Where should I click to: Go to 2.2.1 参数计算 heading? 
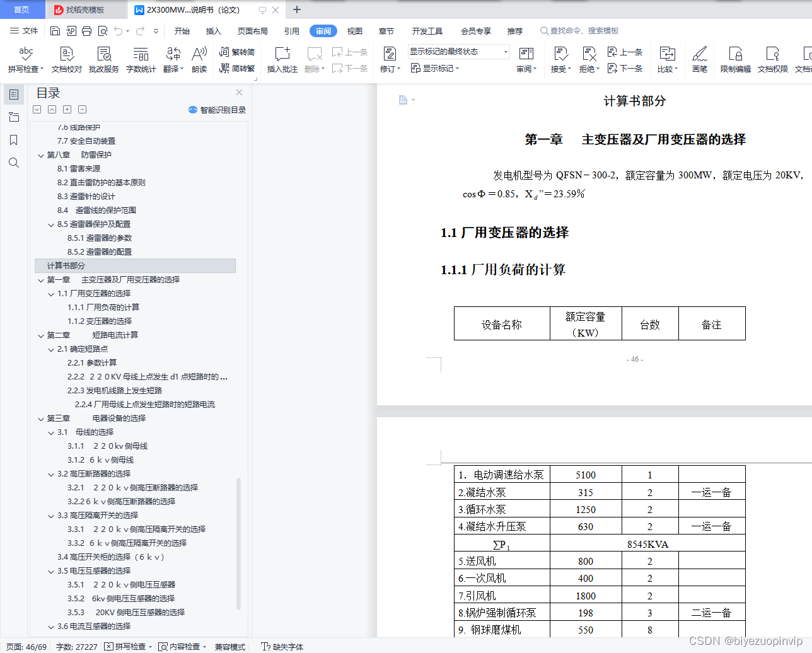coord(92,362)
